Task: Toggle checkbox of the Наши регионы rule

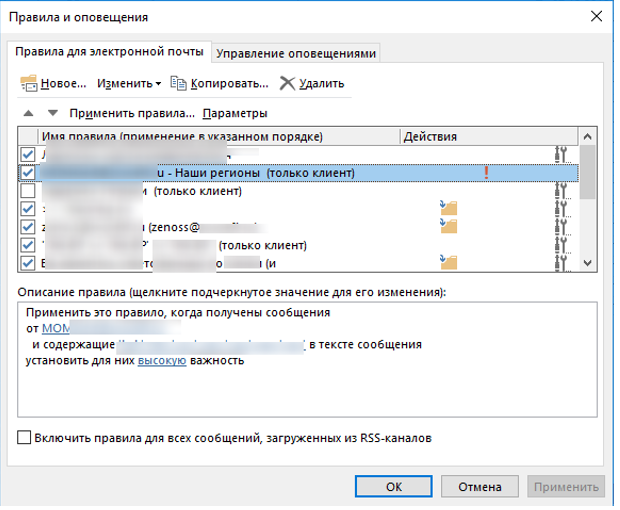Action: [x=28, y=173]
